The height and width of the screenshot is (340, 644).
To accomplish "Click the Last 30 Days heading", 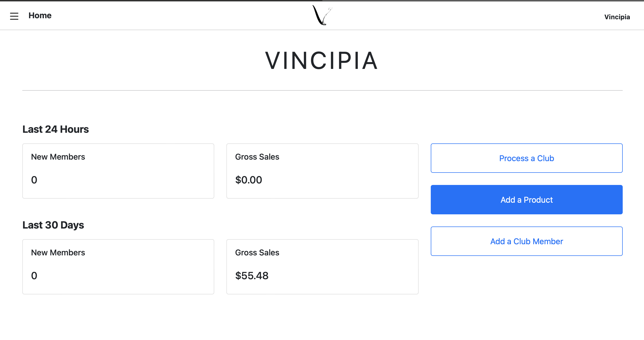I will point(53,225).
